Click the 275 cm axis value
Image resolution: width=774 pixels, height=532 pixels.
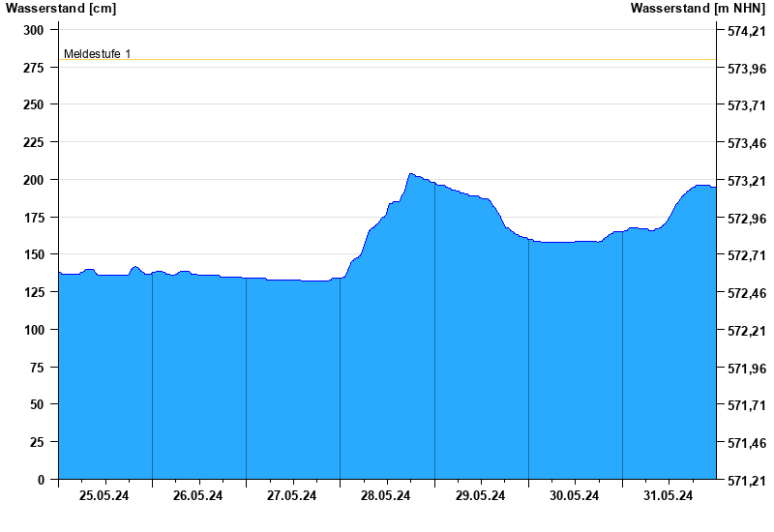tap(34, 68)
